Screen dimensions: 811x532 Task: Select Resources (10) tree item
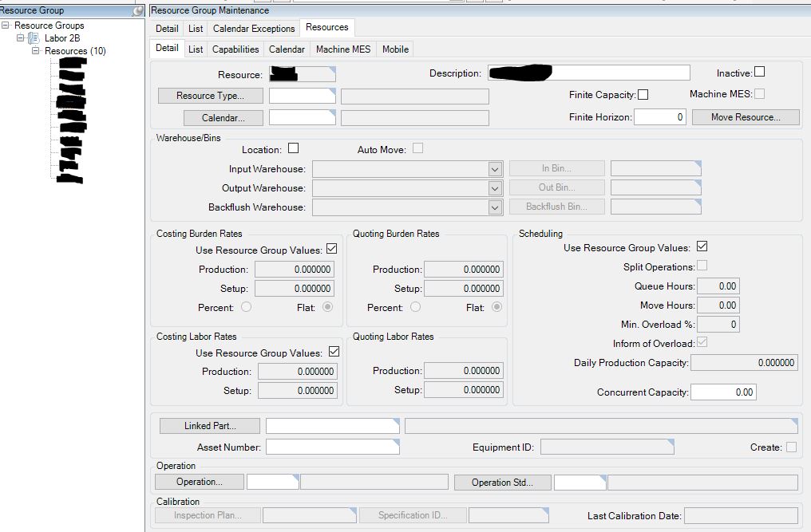(75, 51)
